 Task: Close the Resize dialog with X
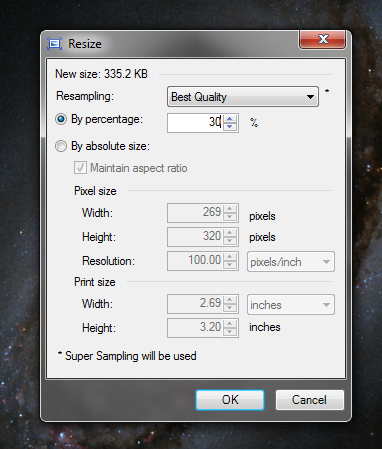click(322, 39)
